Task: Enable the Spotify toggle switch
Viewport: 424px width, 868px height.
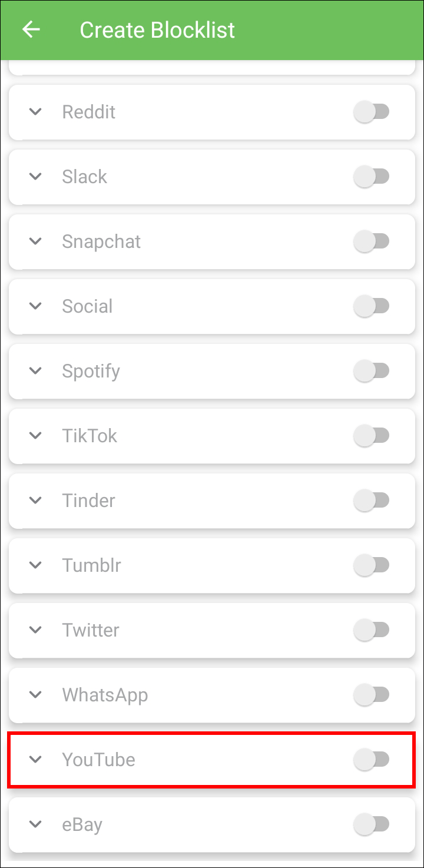Action: pos(372,370)
